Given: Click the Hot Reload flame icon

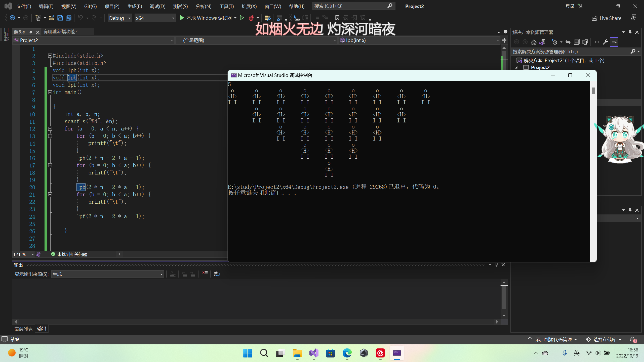Looking at the screenshot, I should pos(251,18).
